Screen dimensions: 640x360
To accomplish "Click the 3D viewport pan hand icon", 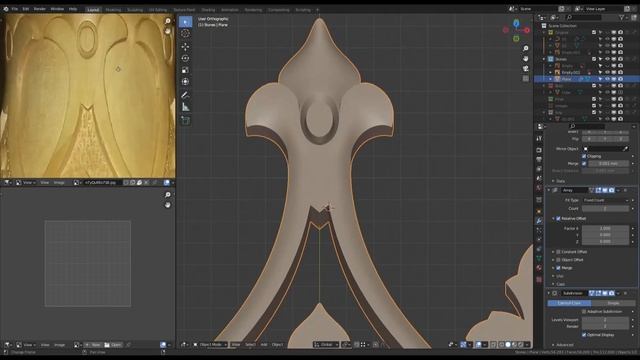I will pos(526,58).
